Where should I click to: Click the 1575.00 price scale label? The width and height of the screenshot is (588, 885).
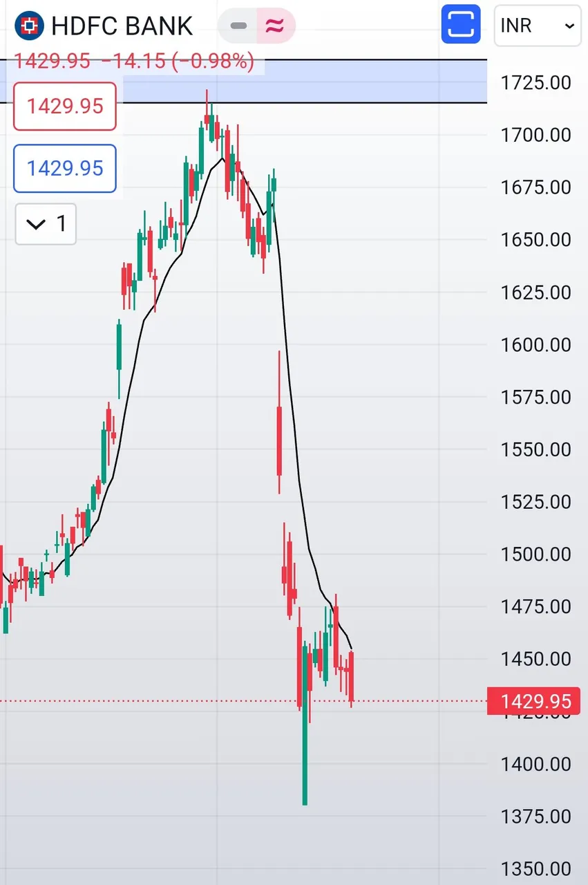[x=535, y=397]
